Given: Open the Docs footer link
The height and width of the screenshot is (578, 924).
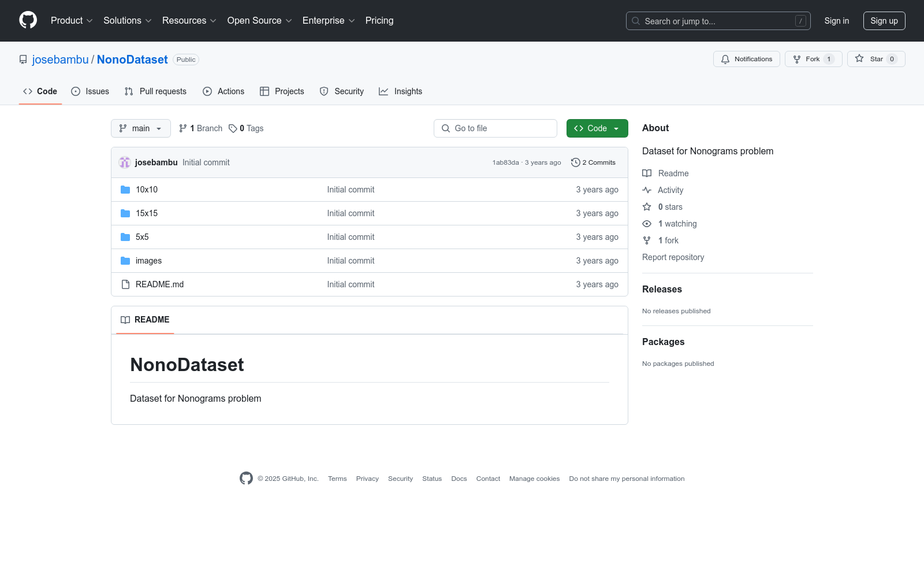Looking at the screenshot, I should coord(459,479).
